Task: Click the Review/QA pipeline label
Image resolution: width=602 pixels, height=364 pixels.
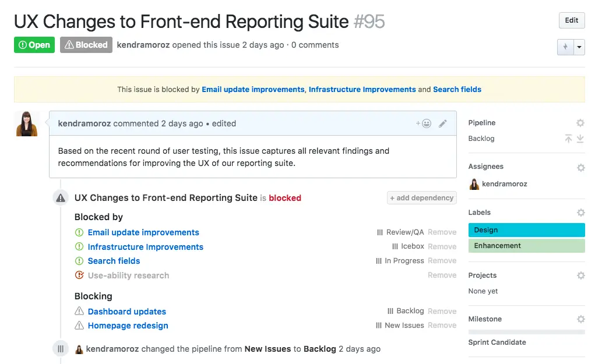Action: (x=400, y=232)
